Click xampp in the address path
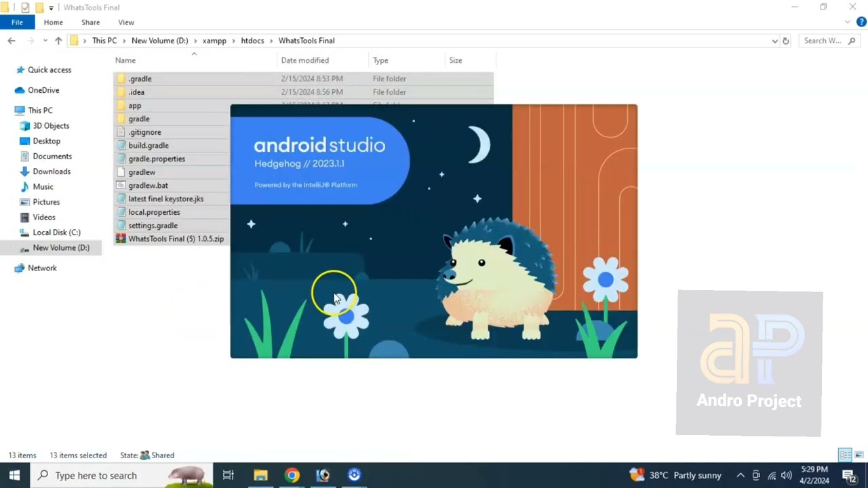Image resolution: width=868 pixels, height=488 pixels. pyautogui.click(x=214, y=41)
